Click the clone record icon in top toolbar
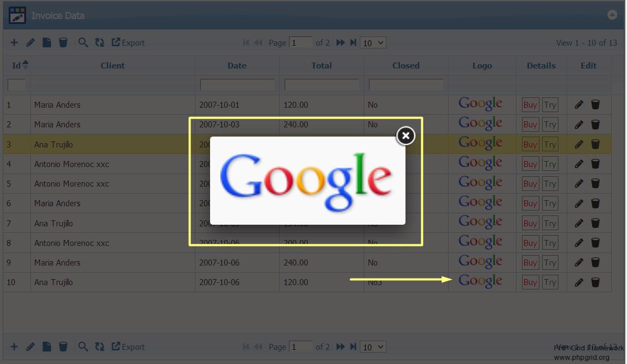This screenshot has width=627, height=364. click(x=47, y=42)
